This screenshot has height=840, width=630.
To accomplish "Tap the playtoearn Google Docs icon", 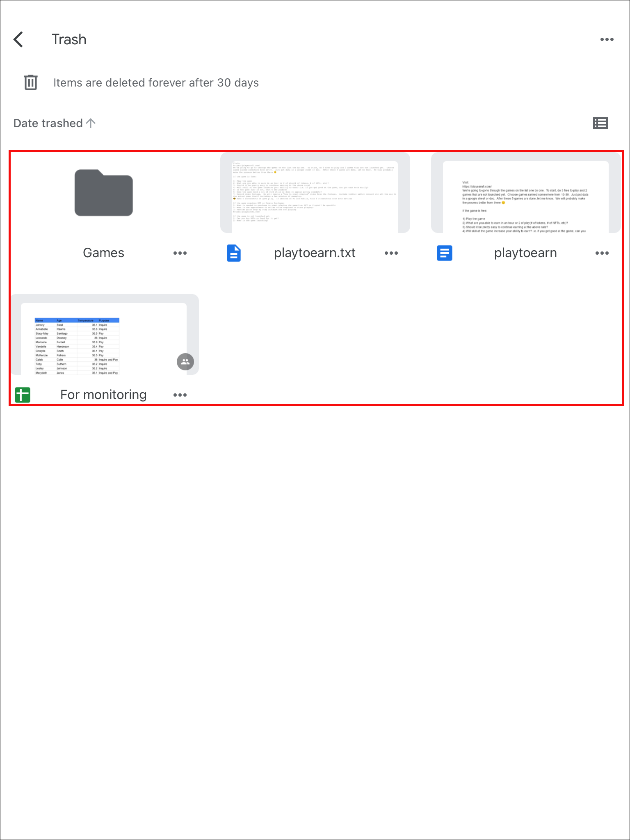I will [445, 253].
